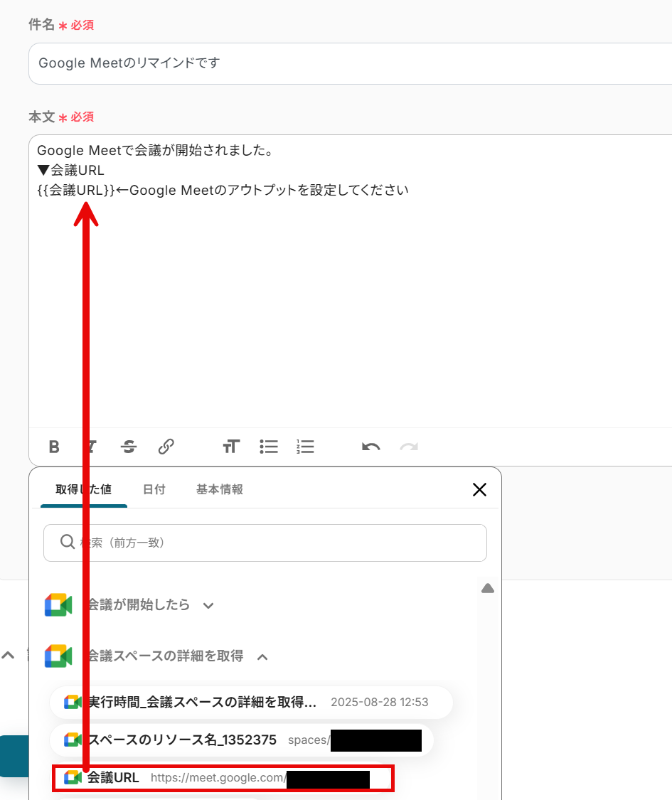Image resolution: width=672 pixels, height=800 pixels.
Task: Switch to the 日付 tab
Action: click(154, 490)
